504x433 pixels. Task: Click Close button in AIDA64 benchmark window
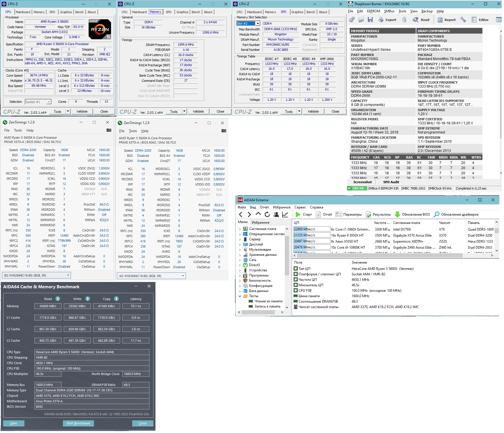point(143,423)
